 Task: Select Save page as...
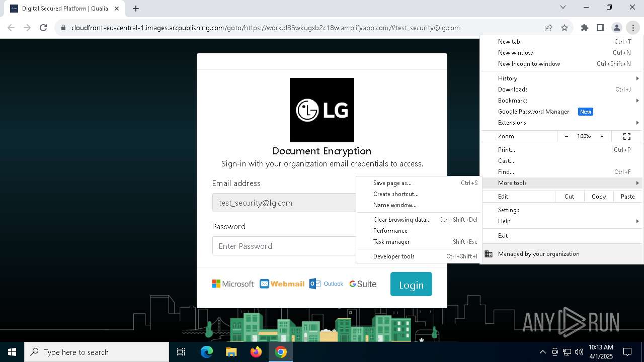tap(419, 183)
